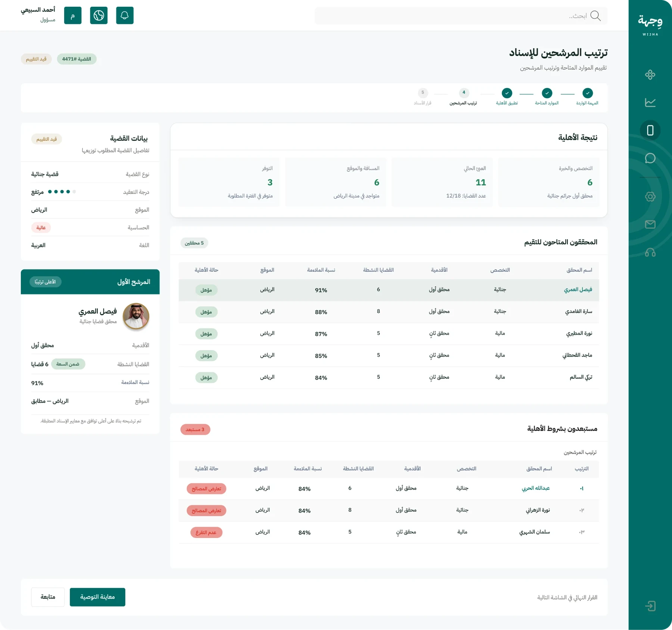Viewport: 672px width, 630px height.
Task: Click the القضية #4471 badge
Action: click(77, 59)
